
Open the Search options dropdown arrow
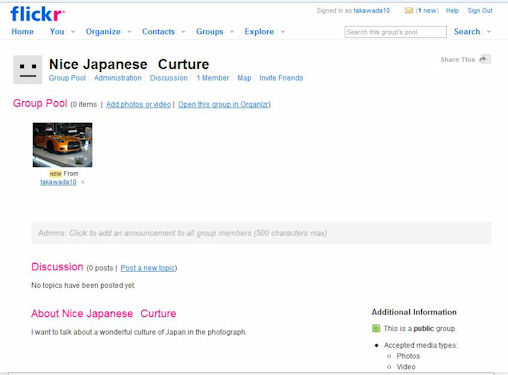(489, 32)
